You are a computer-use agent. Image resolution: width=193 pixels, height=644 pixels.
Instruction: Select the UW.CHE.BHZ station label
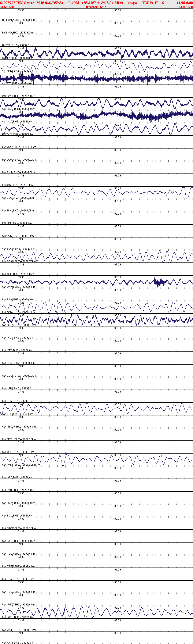pyautogui.click(x=18, y=274)
